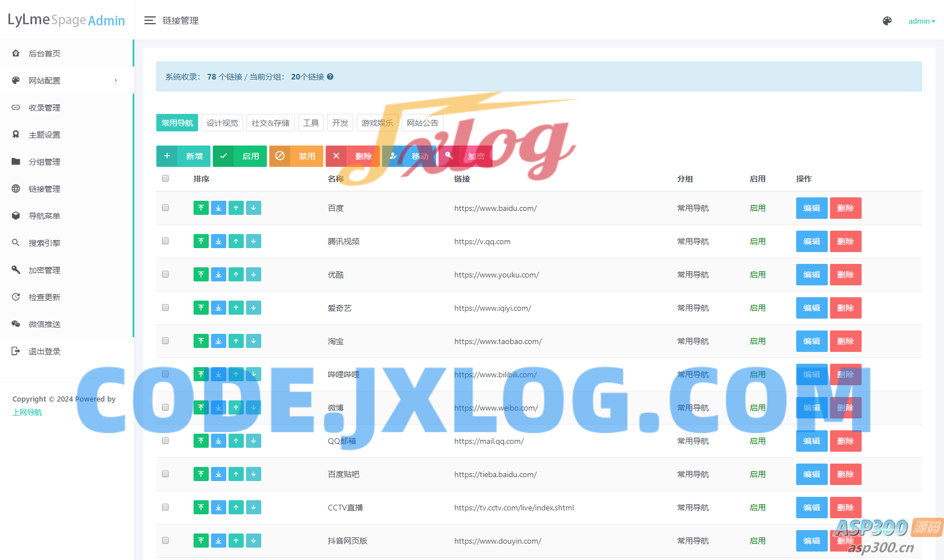Click the green 新增 button
Viewport: 944px width, 560px height.
click(183, 156)
